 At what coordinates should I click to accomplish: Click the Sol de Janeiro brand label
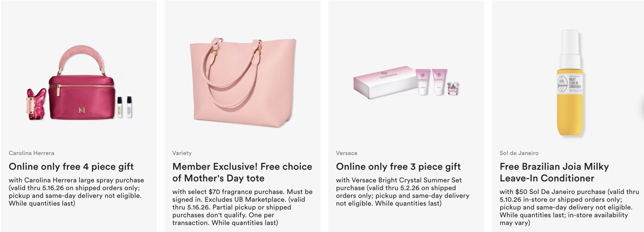click(x=519, y=153)
